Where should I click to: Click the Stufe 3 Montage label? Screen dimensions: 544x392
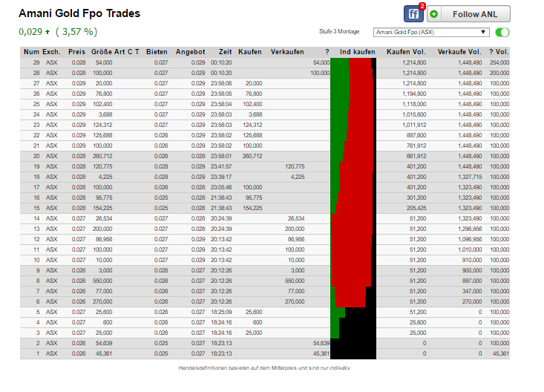click(339, 32)
